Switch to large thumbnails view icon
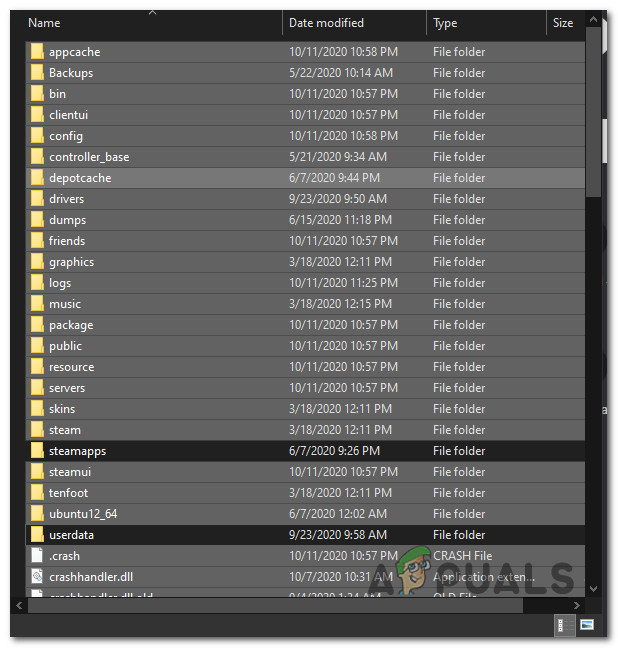 (x=587, y=624)
